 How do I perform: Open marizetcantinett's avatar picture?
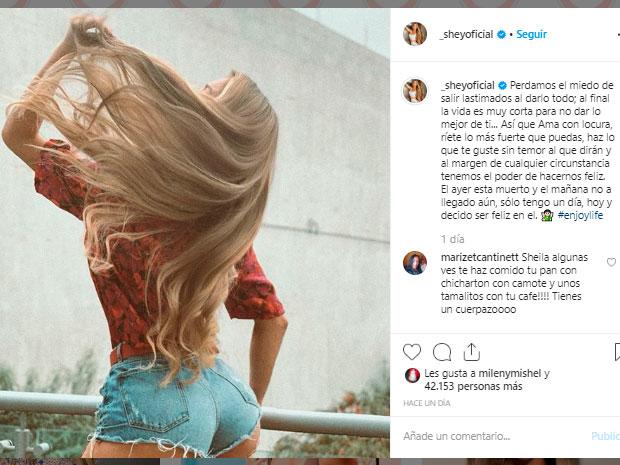pyautogui.click(x=415, y=263)
